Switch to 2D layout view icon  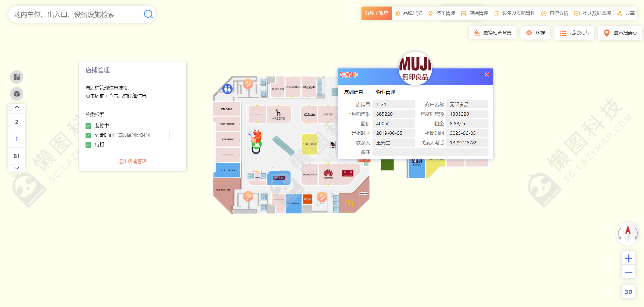pyautogui.click(x=17, y=77)
